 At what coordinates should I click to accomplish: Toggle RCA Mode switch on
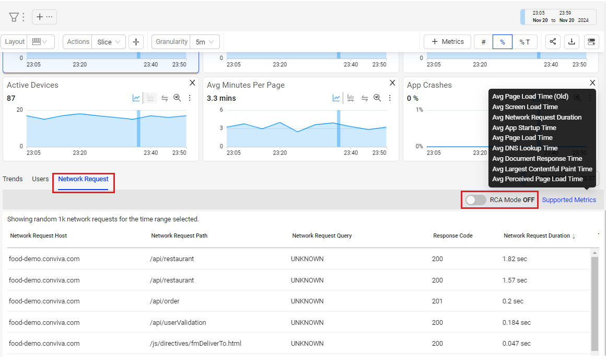[476, 200]
